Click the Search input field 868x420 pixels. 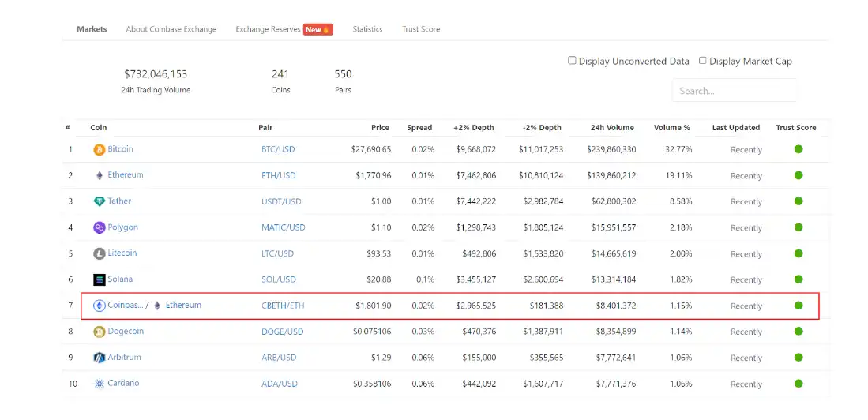(x=734, y=91)
